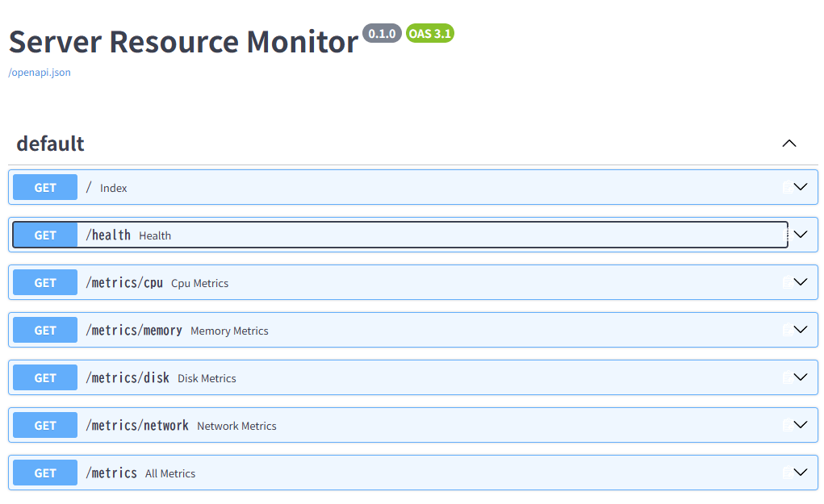Viewport: 824px width, 504px height.
Task: Click the GET badge for /metrics/network
Action: [x=45, y=425]
